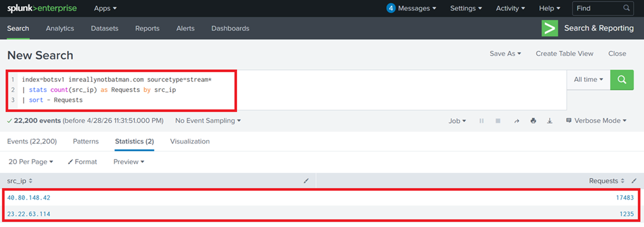Click the src_ip value 23.22.63.114
The image size is (644, 227).
click(29, 214)
